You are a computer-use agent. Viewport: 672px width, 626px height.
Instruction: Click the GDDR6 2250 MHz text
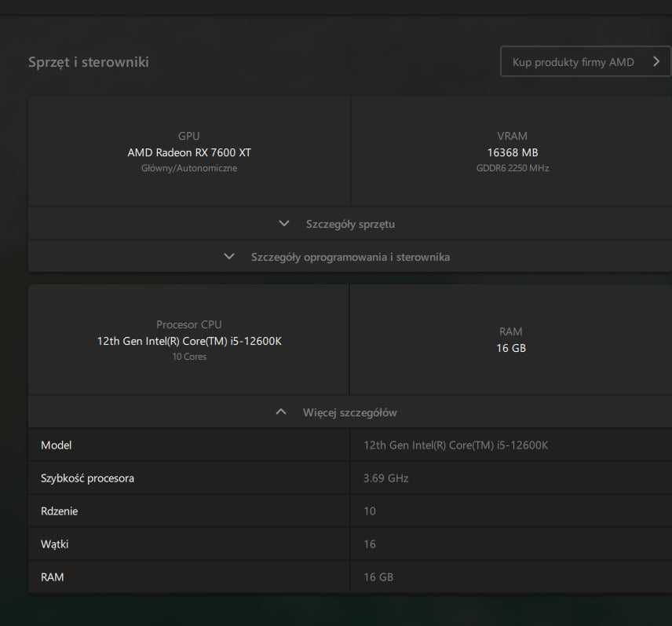point(513,168)
